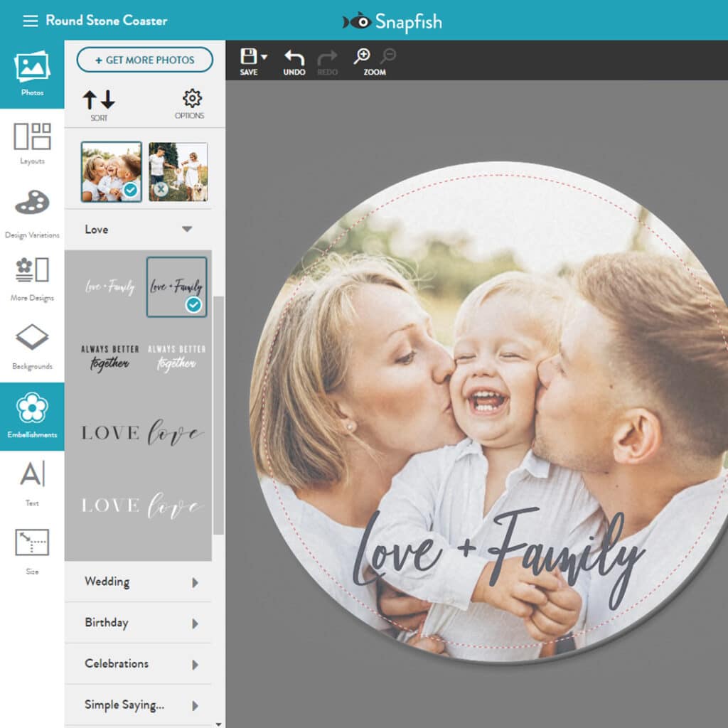Switch to the Photos tab
The width and height of the screenshot is (728, 728).
point(32,74)
